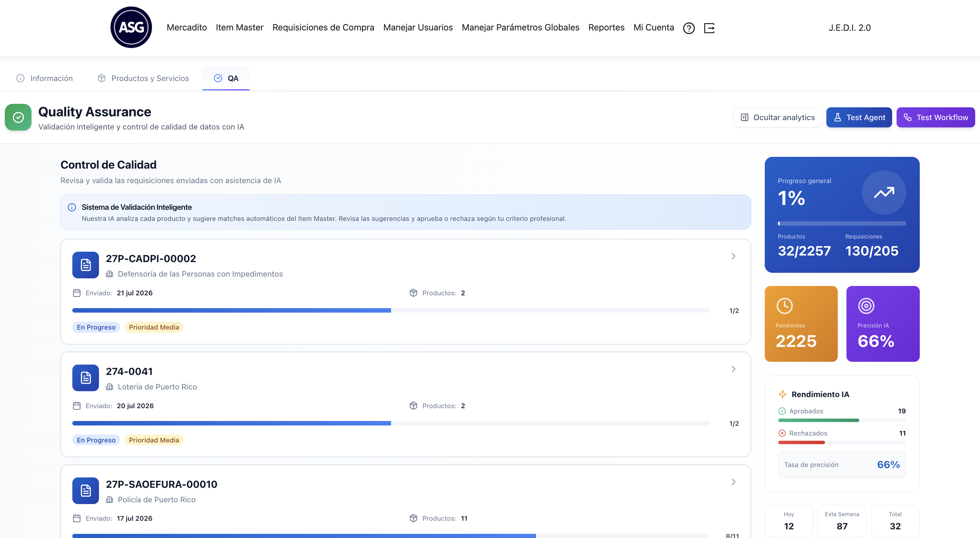The width and height of the screenshot is (980, 538).
Task: Click Prioridad Media badge on 274-0041
Action: click(154, 440)
